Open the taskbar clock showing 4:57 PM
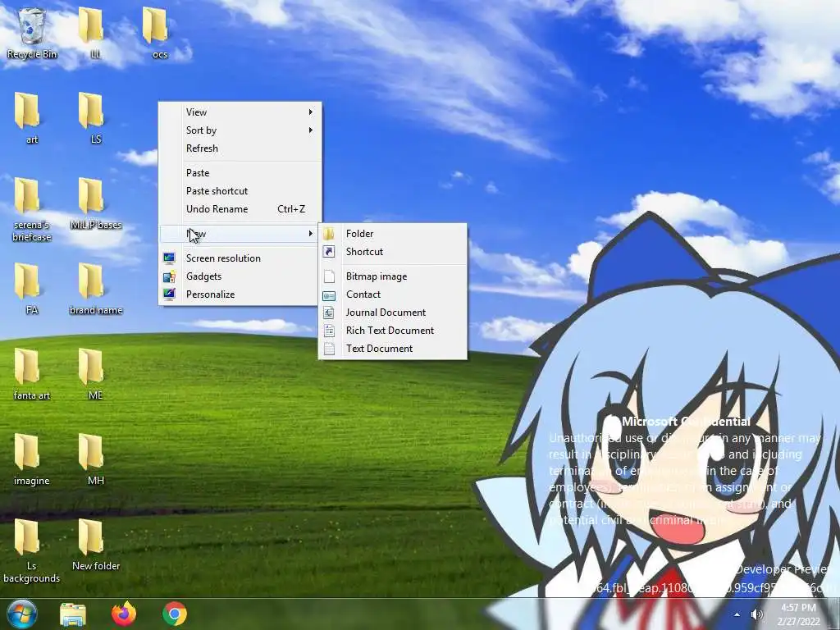840x630 pixels. point(799,614)
